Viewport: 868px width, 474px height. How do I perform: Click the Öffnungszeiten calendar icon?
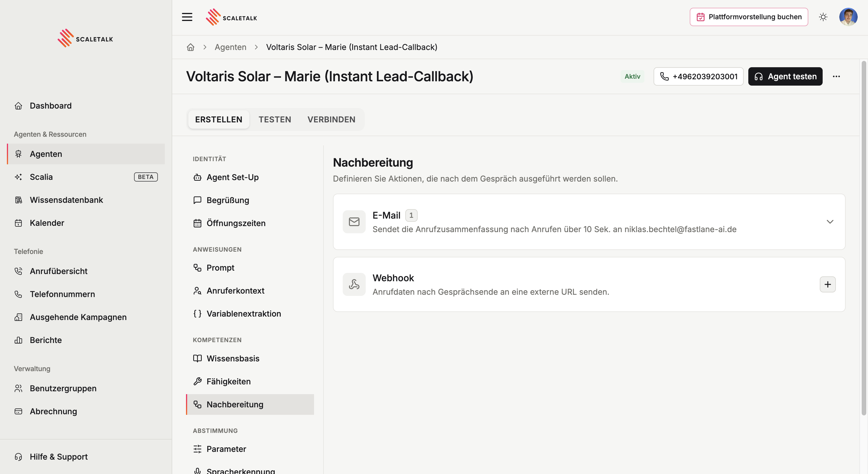coord(197,223)
